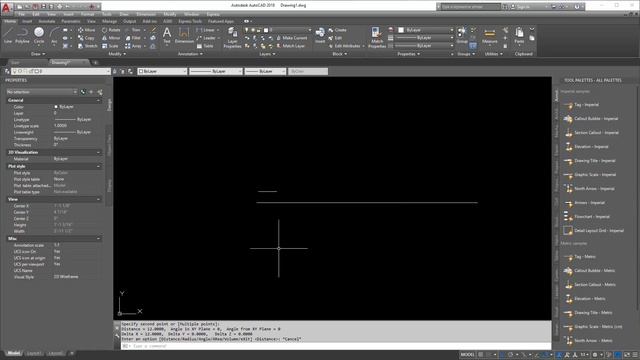640x360 pixels.
Task: Activate the Trim command
Action: 133,30
